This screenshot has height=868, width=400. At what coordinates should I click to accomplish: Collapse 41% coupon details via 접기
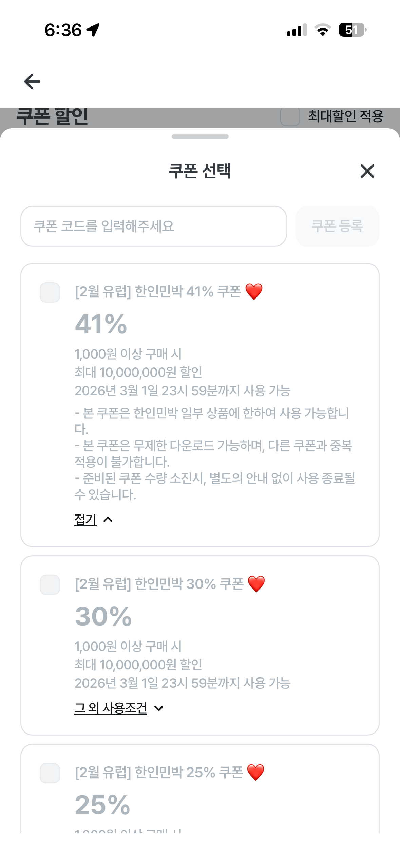[x=85, y=520]
